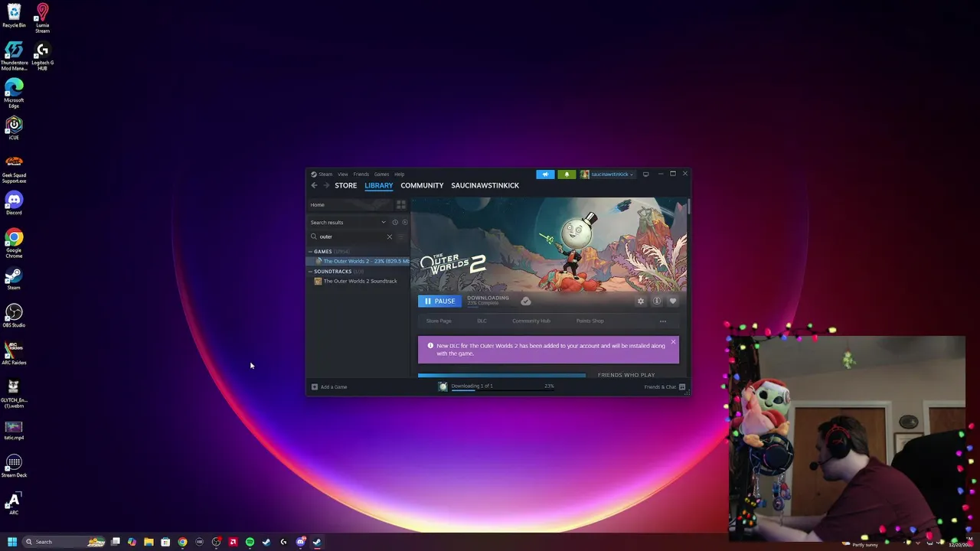Clear the library search text
Screen dimensions: 980x551
click(389, 236)
